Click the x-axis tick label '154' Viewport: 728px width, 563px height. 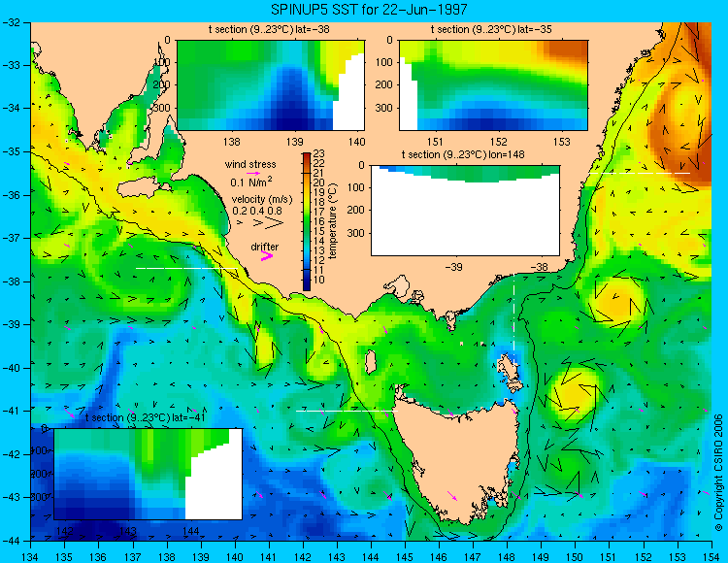711,556
